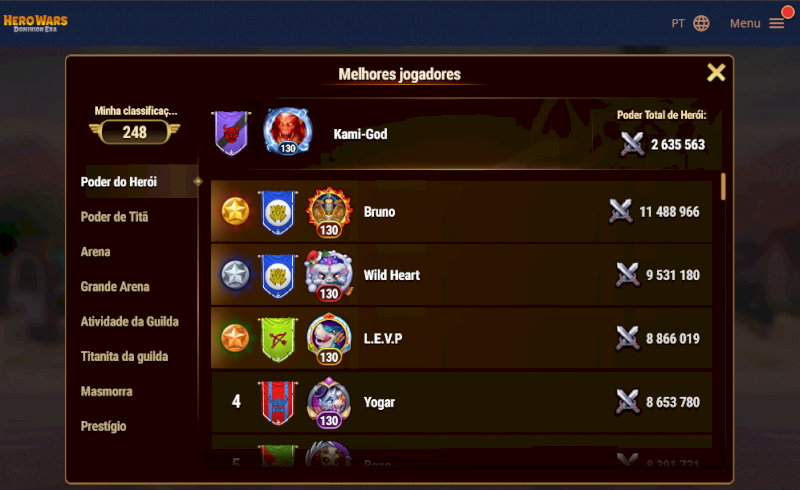The image size is (800, 490).
Task: Click Bruno's blue guild banner
Action: 278,212
